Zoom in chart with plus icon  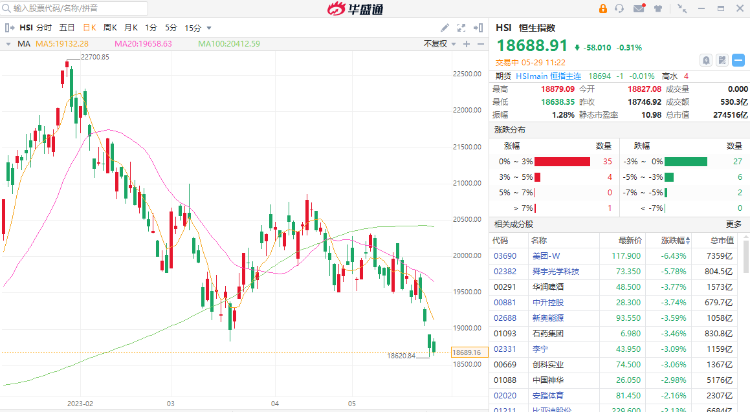point(466,44)
